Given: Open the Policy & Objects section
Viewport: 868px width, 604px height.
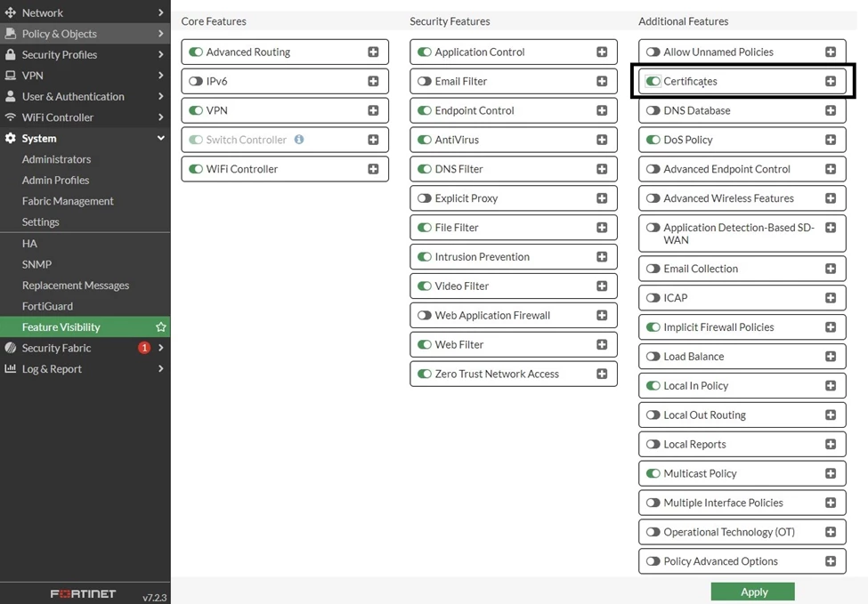Looking at the screenshot, I should click(85, 34).
